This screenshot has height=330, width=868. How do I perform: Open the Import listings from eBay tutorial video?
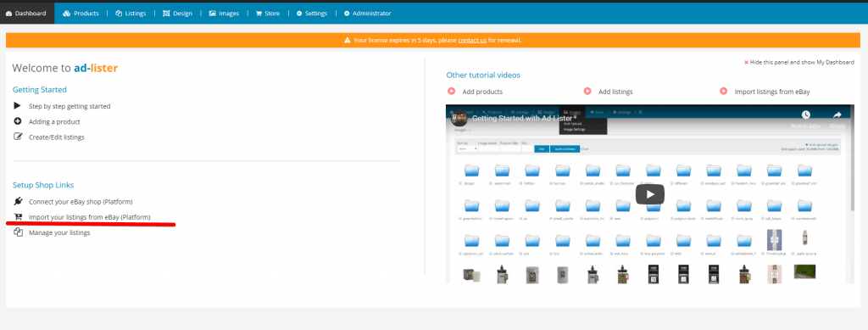771,92
